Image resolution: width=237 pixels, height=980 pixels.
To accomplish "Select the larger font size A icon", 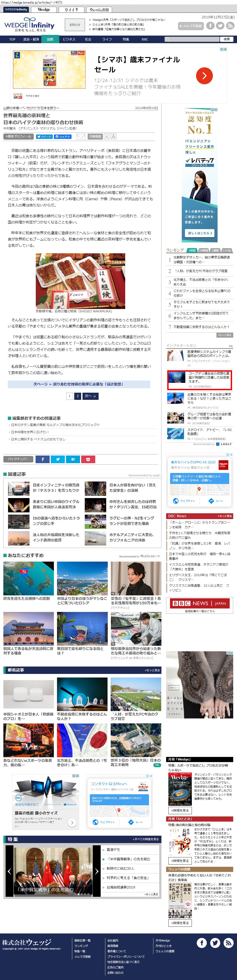I will coord(113,136).
